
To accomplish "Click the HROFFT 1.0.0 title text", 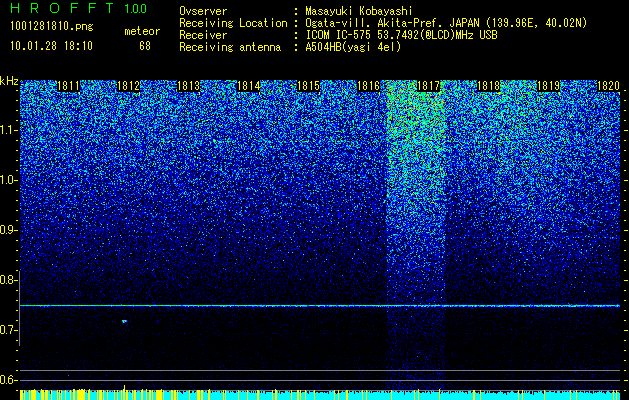I will tap(78, 8).
